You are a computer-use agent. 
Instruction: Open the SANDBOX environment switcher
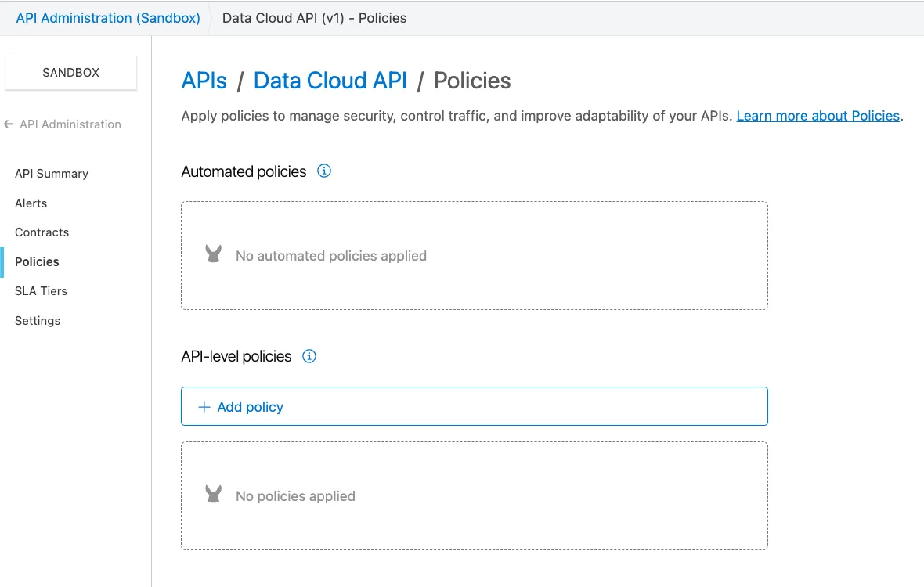tap(70, 73)
